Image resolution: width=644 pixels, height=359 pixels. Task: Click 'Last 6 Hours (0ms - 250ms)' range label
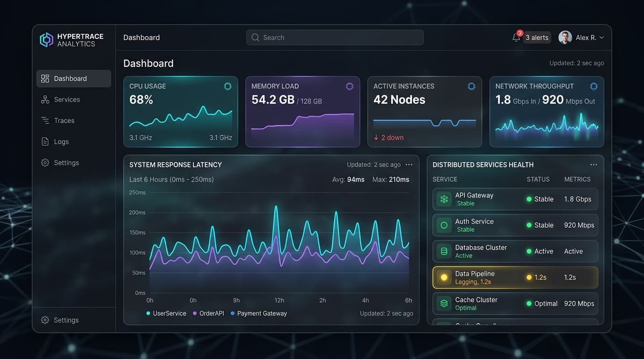(x=171, y=179)
